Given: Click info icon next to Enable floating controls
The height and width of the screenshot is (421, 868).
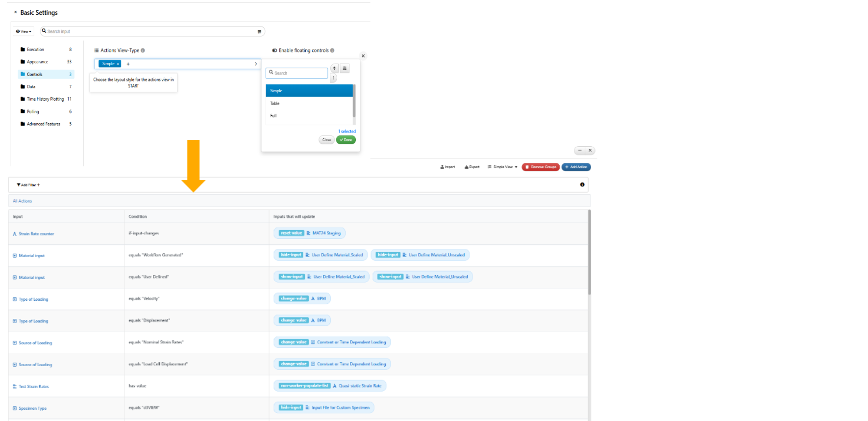Looking at the screenshot, I should pyautogui.click(x=332, y=51).
